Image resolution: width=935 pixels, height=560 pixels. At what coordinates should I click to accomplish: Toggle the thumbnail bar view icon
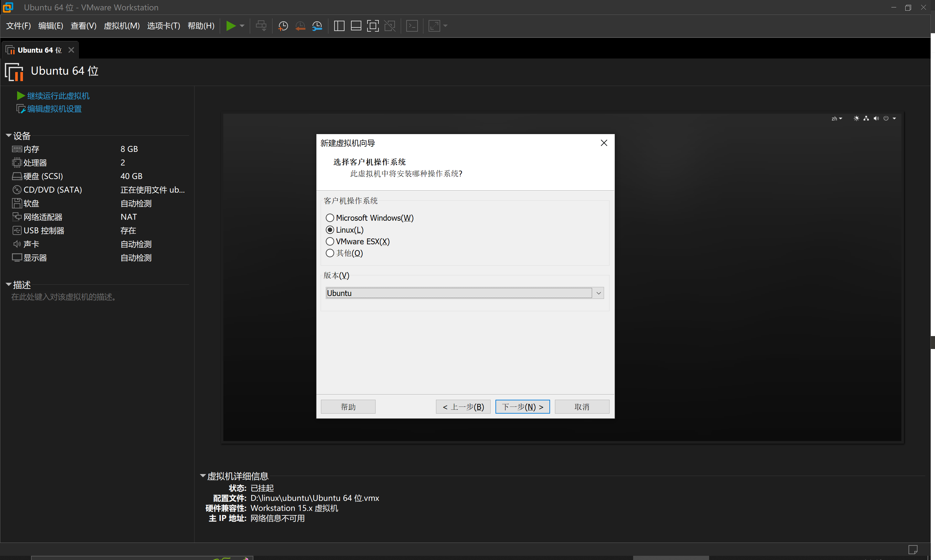(x=356, y=26)
